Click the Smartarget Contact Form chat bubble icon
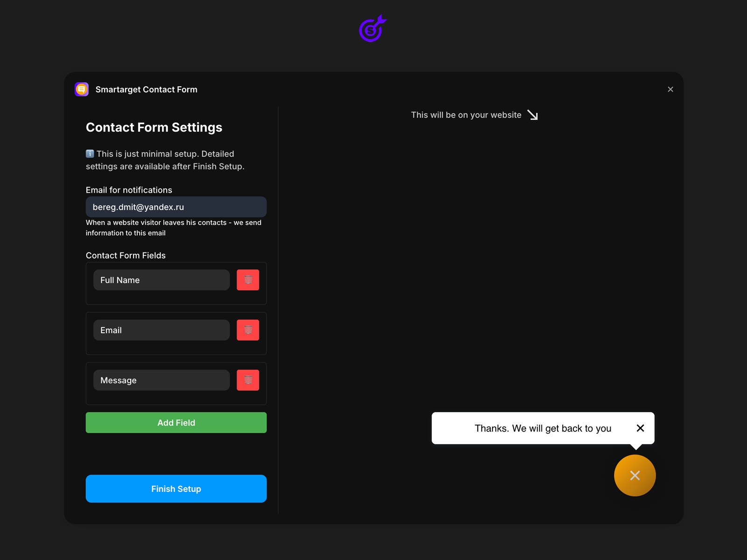Screen dimensions: 747x560 click(81, 89)
